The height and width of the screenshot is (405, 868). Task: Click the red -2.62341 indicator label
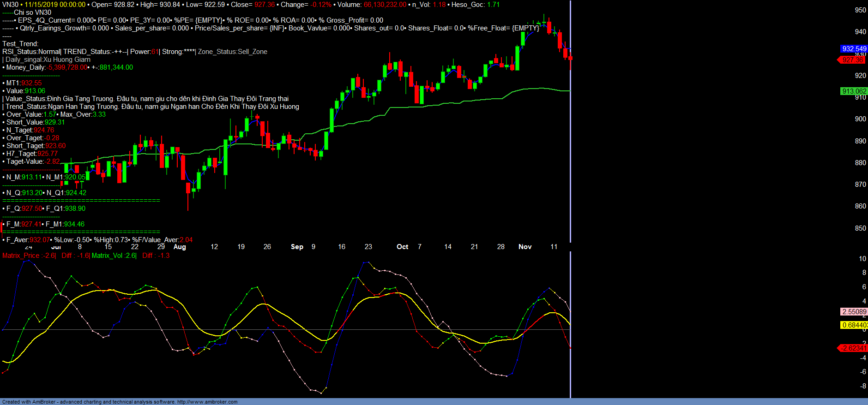[x=853, y=348]
